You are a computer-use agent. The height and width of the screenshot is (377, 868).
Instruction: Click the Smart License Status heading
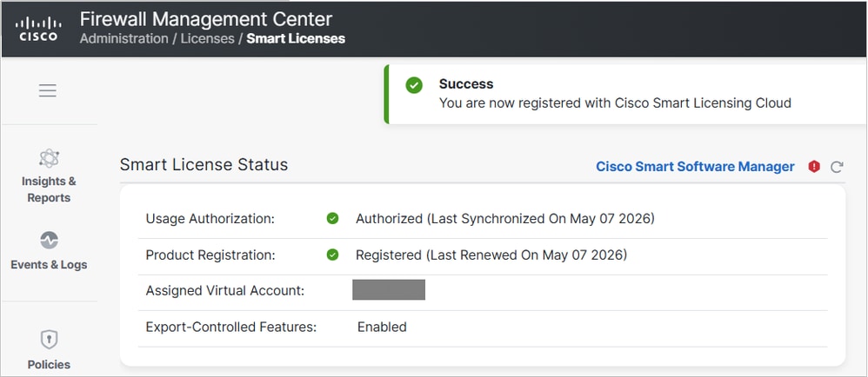point(204,165)
